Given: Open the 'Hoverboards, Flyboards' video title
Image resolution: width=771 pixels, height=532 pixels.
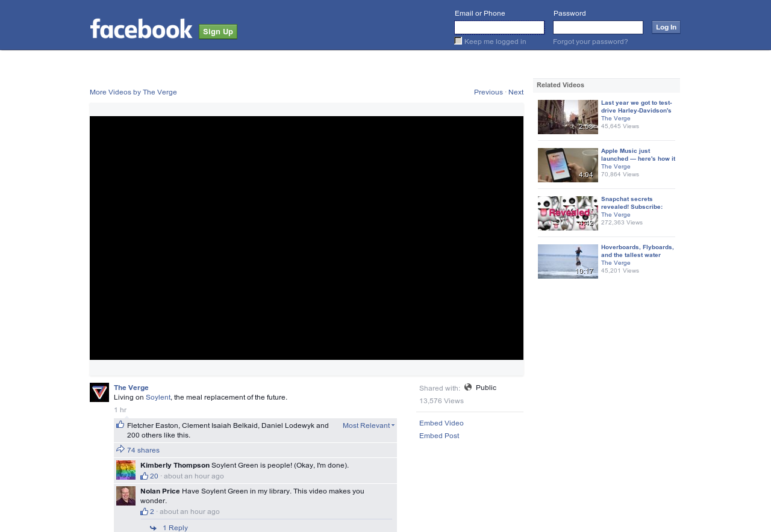Looking at the screenshot, I should tap(637, 251).
